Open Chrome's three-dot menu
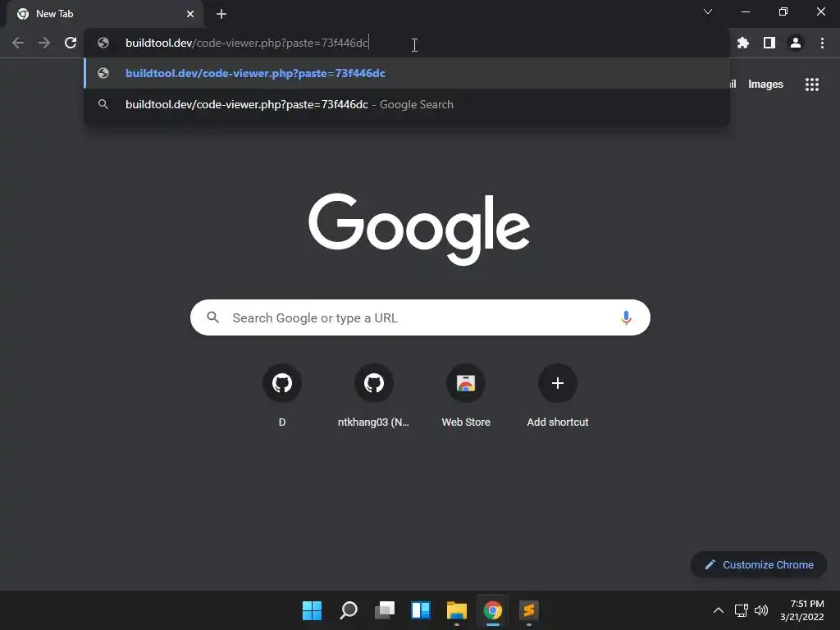Screen dimensions: 840x630 point(822,43)
